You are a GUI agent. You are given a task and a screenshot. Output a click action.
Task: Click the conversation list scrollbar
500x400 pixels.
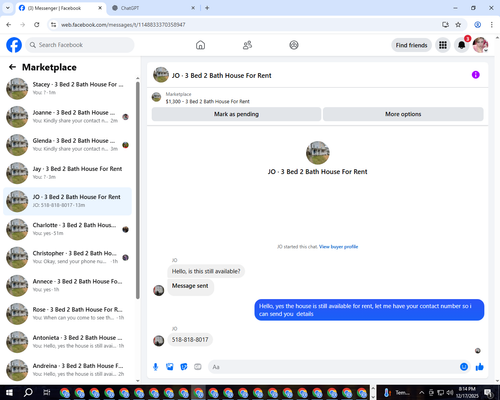[x=138, y=190]
